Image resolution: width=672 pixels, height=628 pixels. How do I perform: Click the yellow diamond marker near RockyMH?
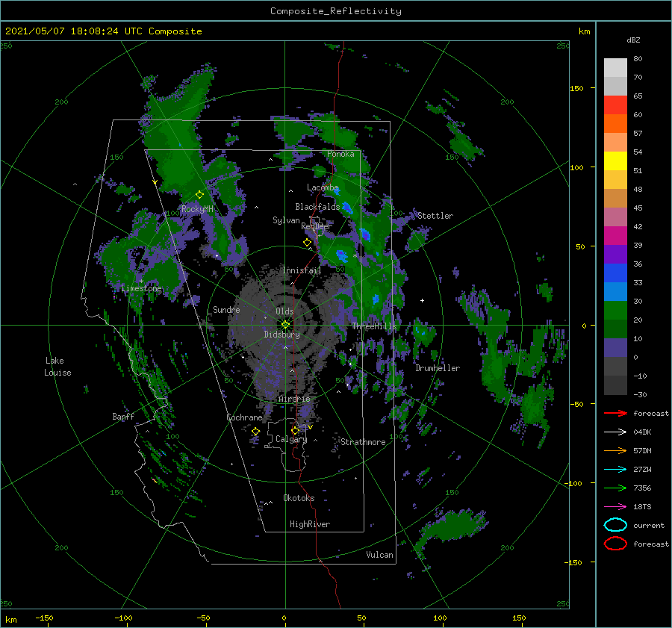(199, 195)
